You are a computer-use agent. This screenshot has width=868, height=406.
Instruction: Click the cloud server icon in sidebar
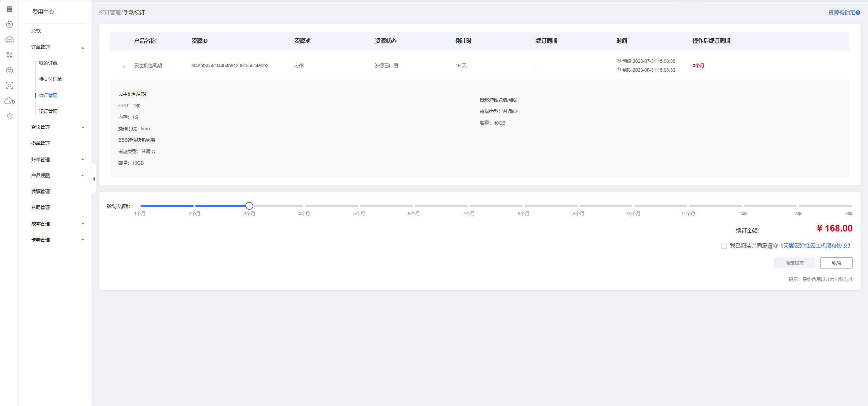(9, 40)
